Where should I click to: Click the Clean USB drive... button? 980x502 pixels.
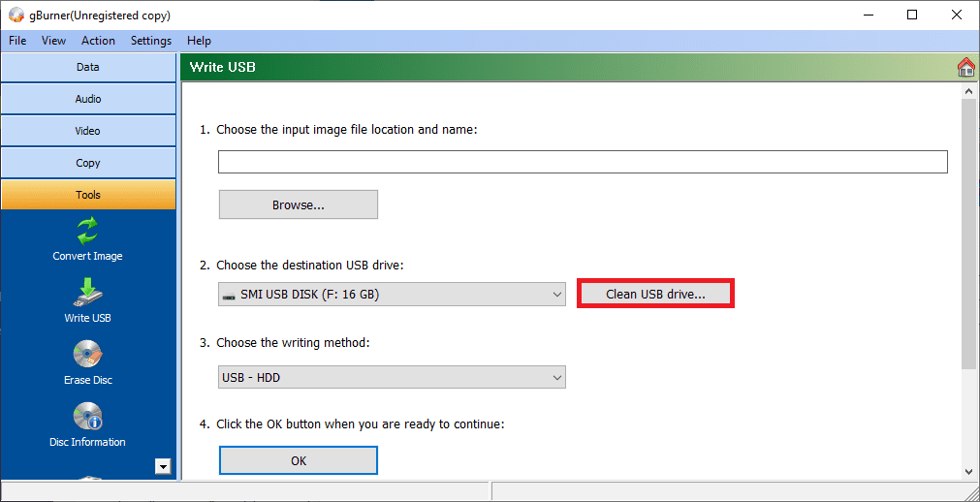(x=655, y=295)
